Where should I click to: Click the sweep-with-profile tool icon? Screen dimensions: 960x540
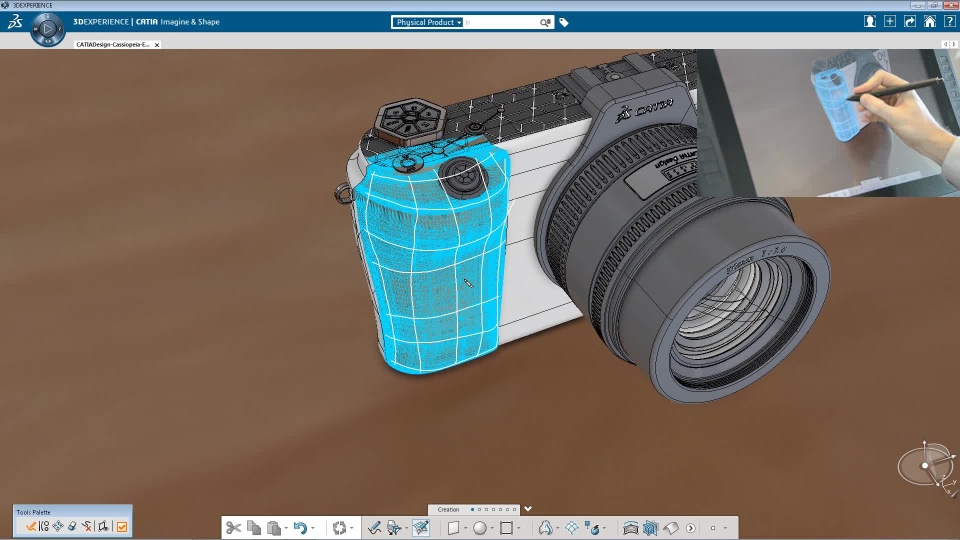[x=593, y=528]
